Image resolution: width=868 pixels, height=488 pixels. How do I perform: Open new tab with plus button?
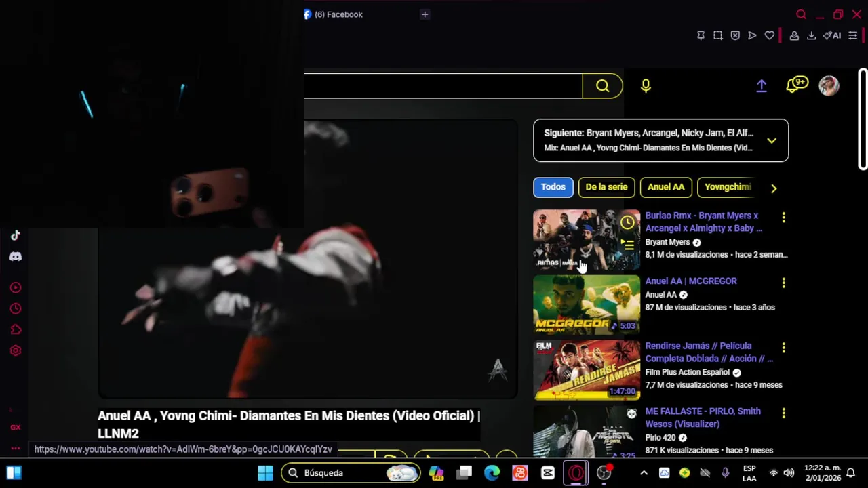pos(425,14)
